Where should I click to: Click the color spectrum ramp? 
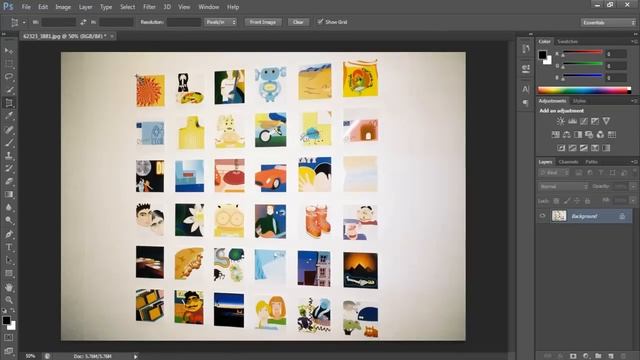click(584, 90)
